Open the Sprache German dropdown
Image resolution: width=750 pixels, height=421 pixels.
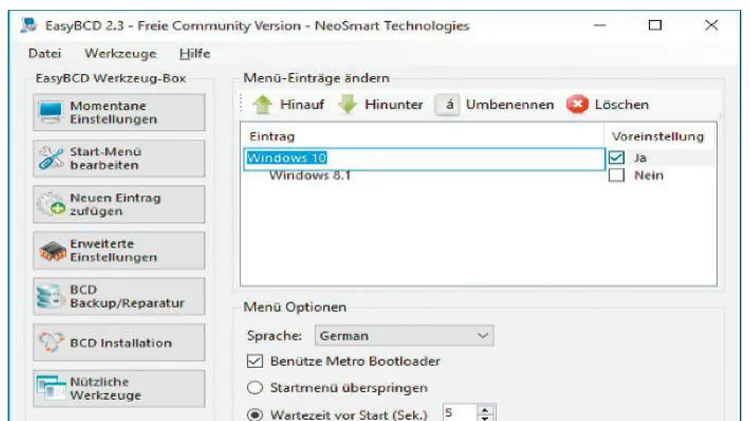(404, 335)
